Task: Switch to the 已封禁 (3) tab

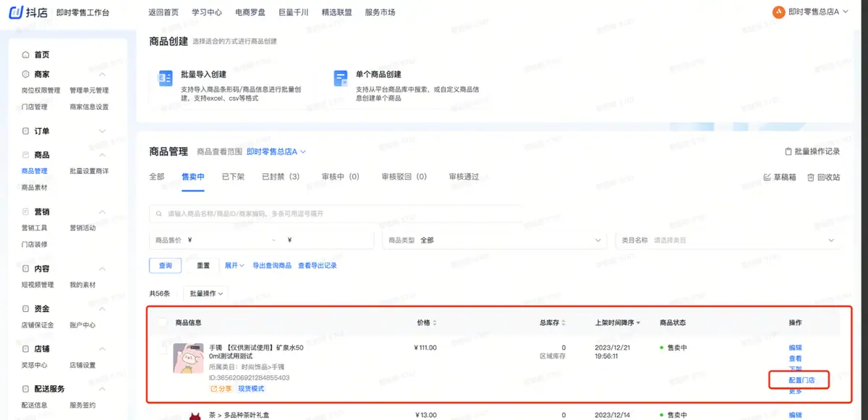Action: tap(281, 177)
